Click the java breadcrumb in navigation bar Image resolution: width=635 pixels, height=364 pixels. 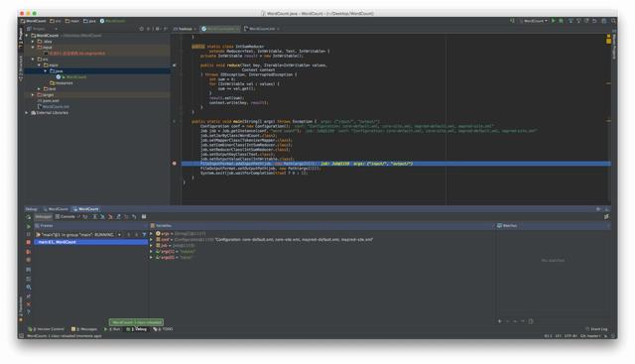click(89, 21)
